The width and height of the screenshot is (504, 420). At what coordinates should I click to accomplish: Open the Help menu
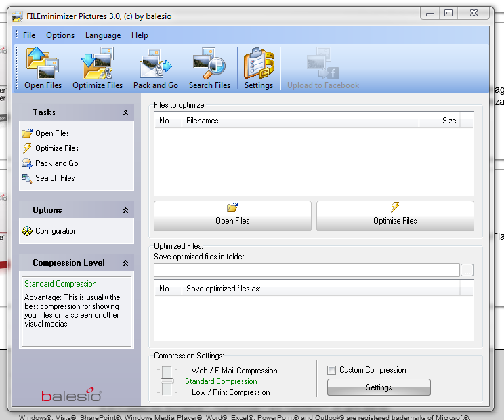pos(140,35)
